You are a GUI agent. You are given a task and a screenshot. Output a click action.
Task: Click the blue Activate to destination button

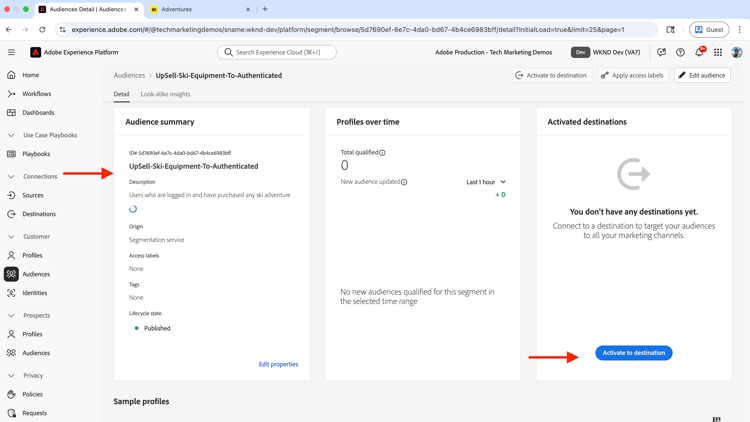pyautogui.click(x=634, y=353)
